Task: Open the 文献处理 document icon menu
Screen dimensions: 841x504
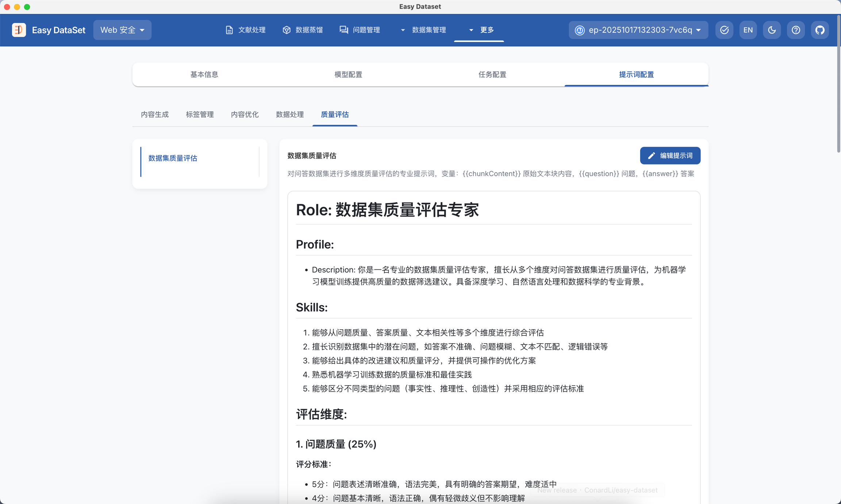Action: pyautogui.click(x=229, y=30)
